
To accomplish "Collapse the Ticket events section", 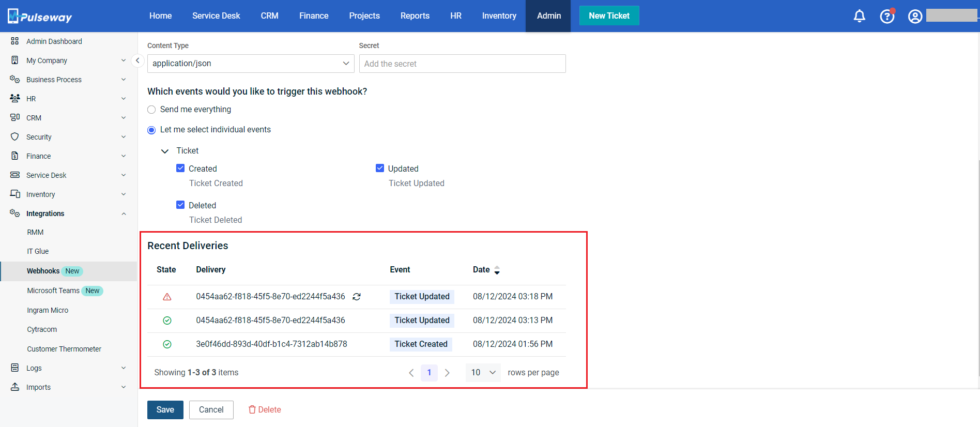I will pos(165,151).
